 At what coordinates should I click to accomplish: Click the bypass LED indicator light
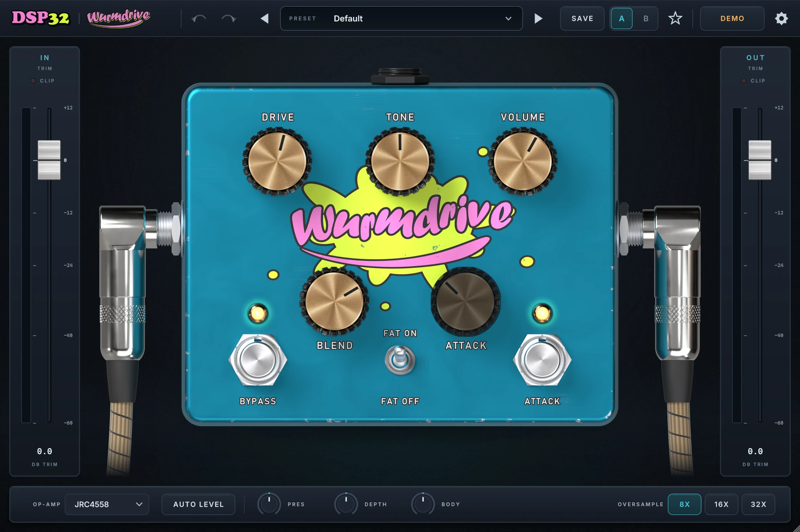(258, 314)
